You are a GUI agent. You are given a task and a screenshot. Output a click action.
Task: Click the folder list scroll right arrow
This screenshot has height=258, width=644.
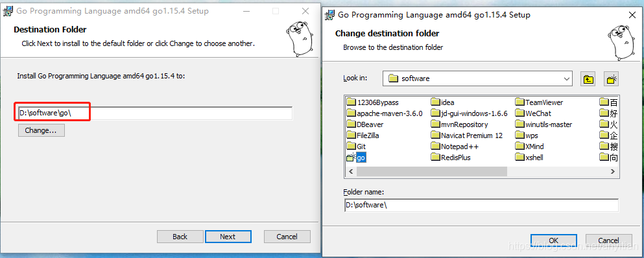coord(612,171)
